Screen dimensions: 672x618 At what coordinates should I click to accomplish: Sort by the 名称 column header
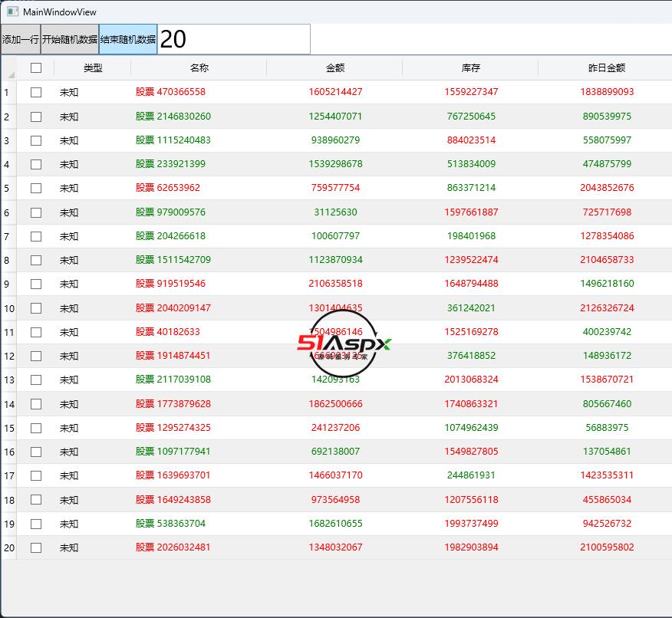[199, 68]
